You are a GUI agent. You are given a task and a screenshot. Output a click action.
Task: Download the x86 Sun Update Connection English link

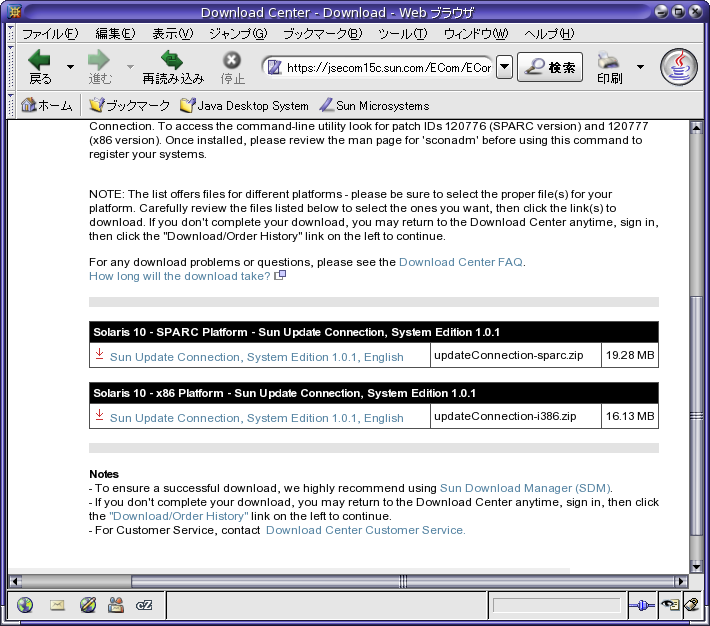click(256, 418)
